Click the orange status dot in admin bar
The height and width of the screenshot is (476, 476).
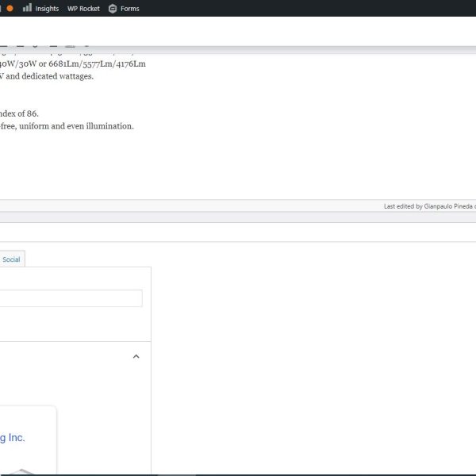[10, 8]
